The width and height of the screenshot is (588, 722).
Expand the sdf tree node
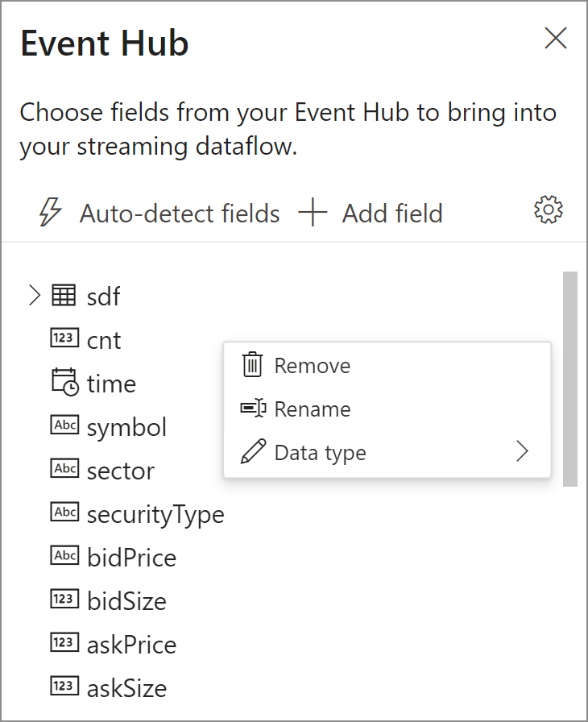34,296
